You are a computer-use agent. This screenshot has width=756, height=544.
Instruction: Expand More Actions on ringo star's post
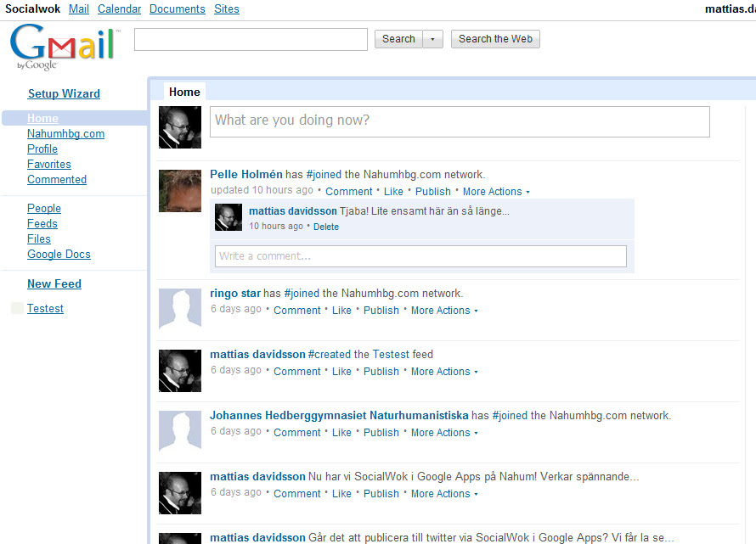(x=444, y=311)
